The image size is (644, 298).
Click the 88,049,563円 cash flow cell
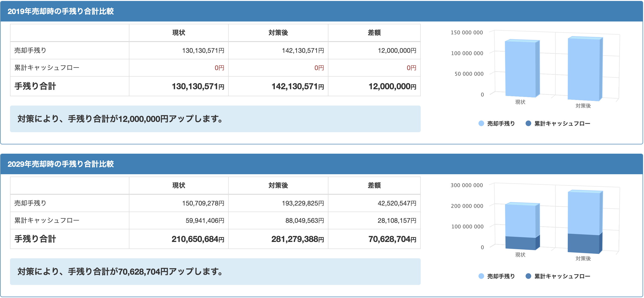tap(304, 220)
